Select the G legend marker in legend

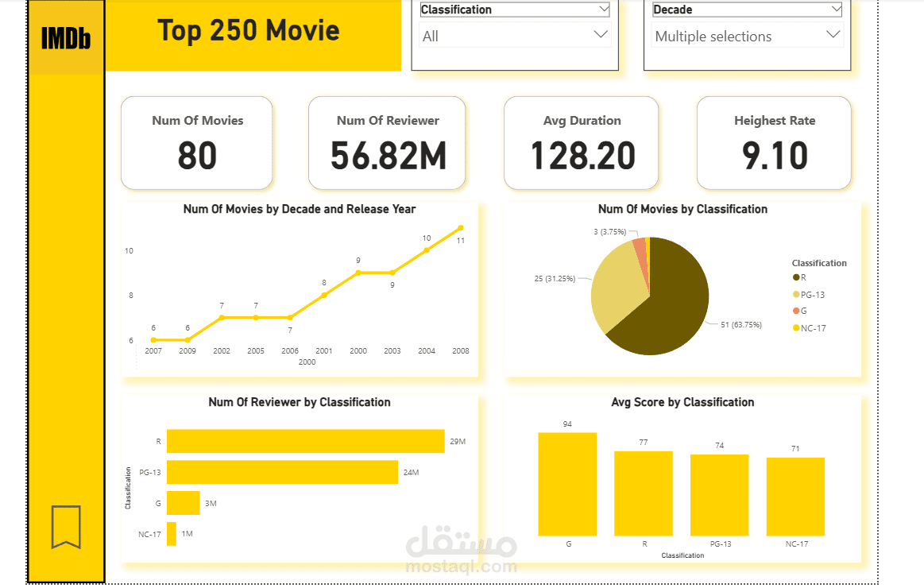pyautogui.click(x=796, y=311)
